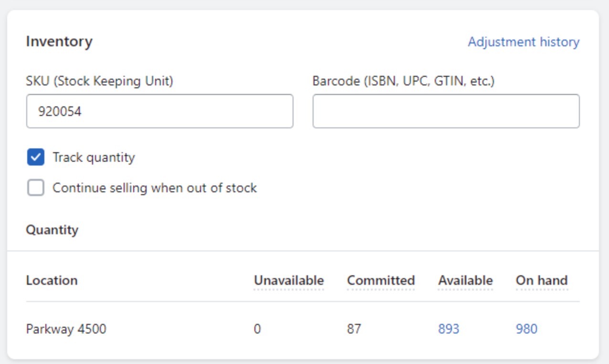Click the Unavailable value 0
Image resolution: width=609 pixels, height=364 pixels.
257,329
